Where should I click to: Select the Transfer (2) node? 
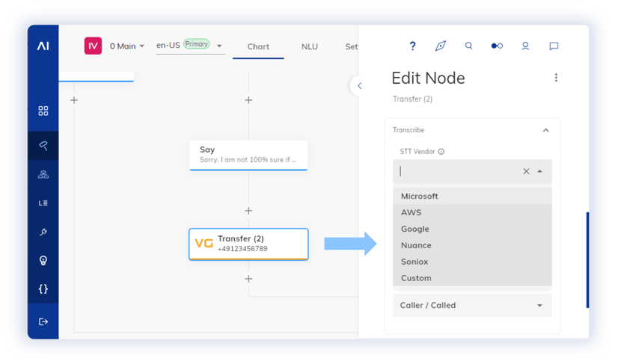click(248, 244)
